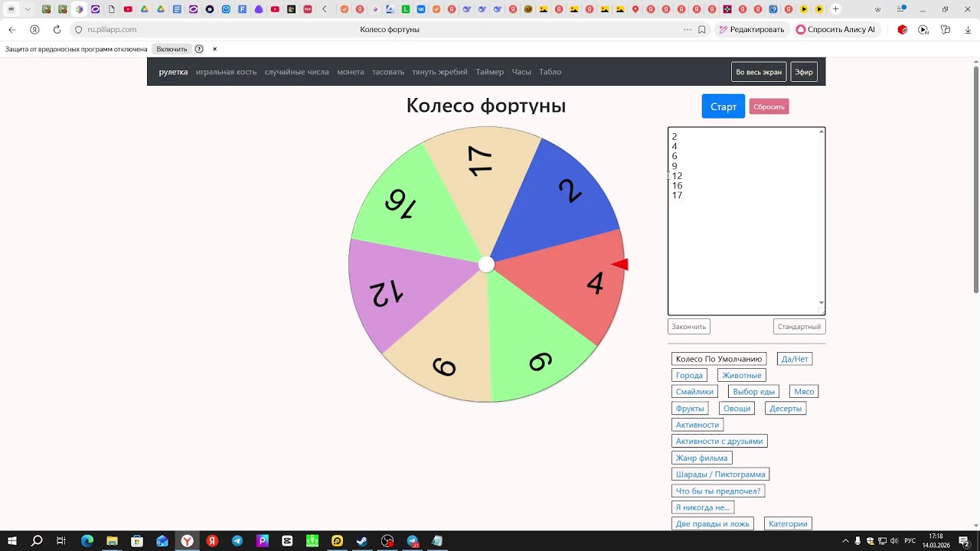980x551 pixels.
Task: Go to случайные числа page
Action: (296, 72)
